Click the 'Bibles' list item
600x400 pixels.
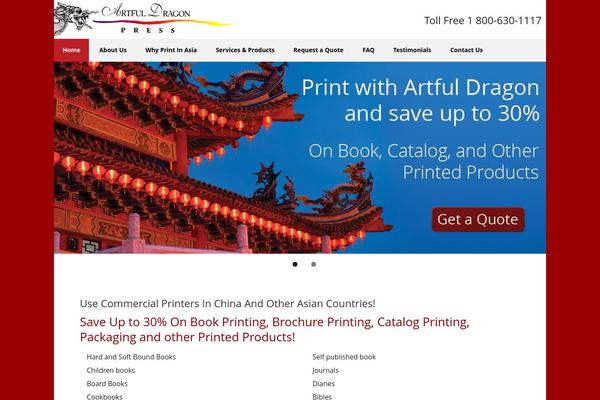coord(322,397)
